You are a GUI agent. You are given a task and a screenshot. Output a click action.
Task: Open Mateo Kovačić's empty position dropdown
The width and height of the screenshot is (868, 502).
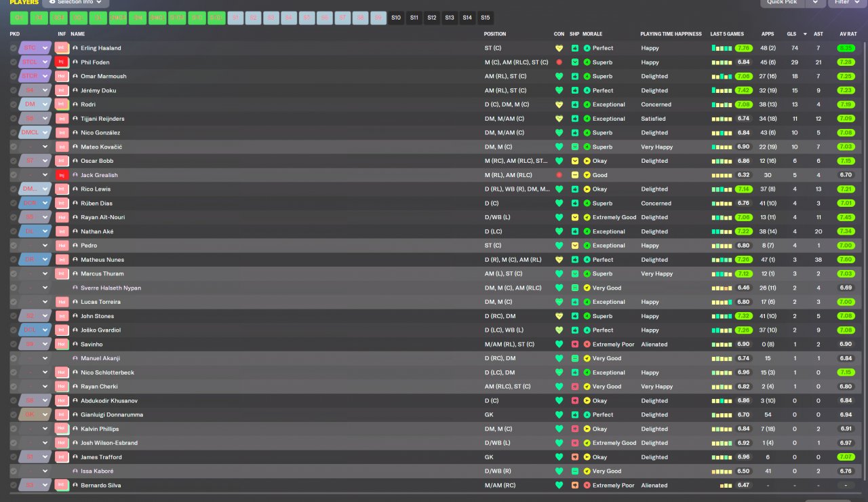coord(35,147)
